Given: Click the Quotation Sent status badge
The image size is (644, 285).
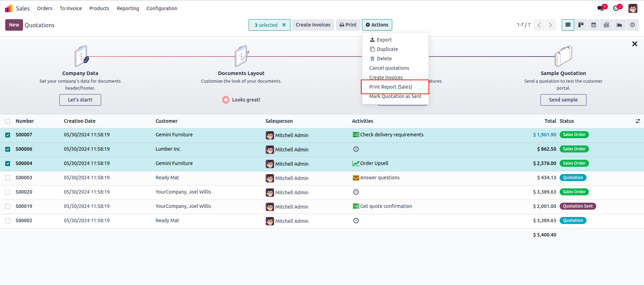Looking at the screenshot, I should click(578, 206).
